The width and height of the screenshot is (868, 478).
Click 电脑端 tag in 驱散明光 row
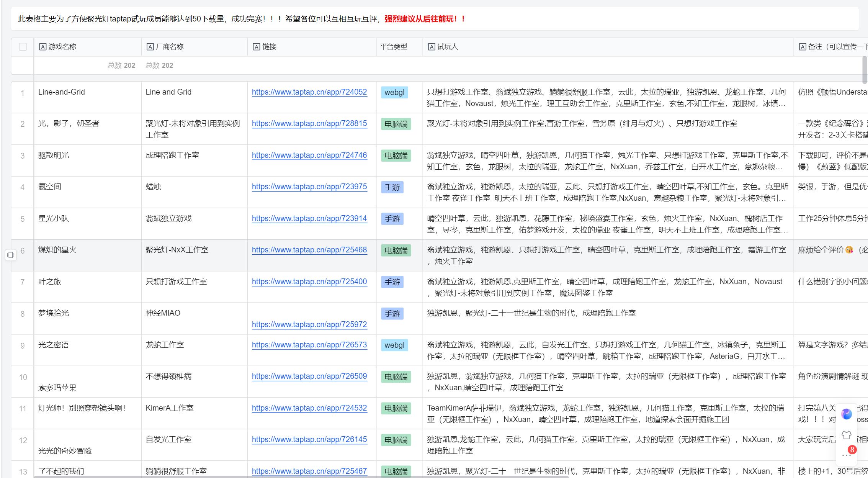pyautogui.click(x=396, y=156)
